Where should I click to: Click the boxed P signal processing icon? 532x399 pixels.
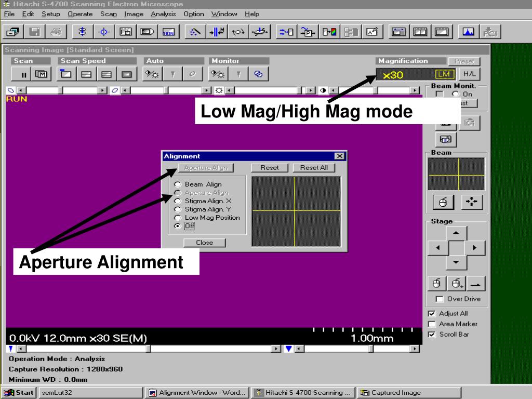(x=308, y=32)
